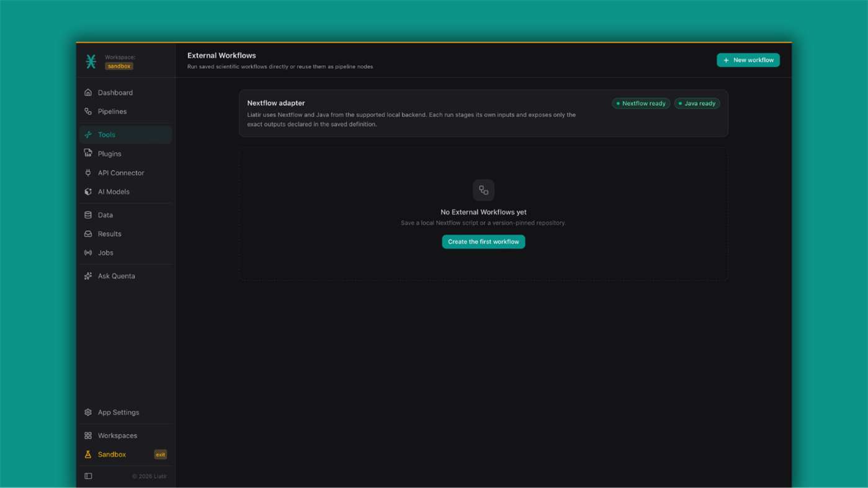Select Data label in sidebar
The width and height of the screenshot is (868, 488).
[105, 215]
